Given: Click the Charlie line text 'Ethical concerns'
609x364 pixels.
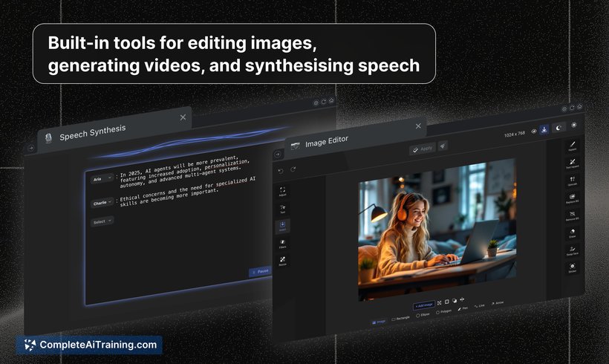Looking at the screenshot, I should point(188,192).
